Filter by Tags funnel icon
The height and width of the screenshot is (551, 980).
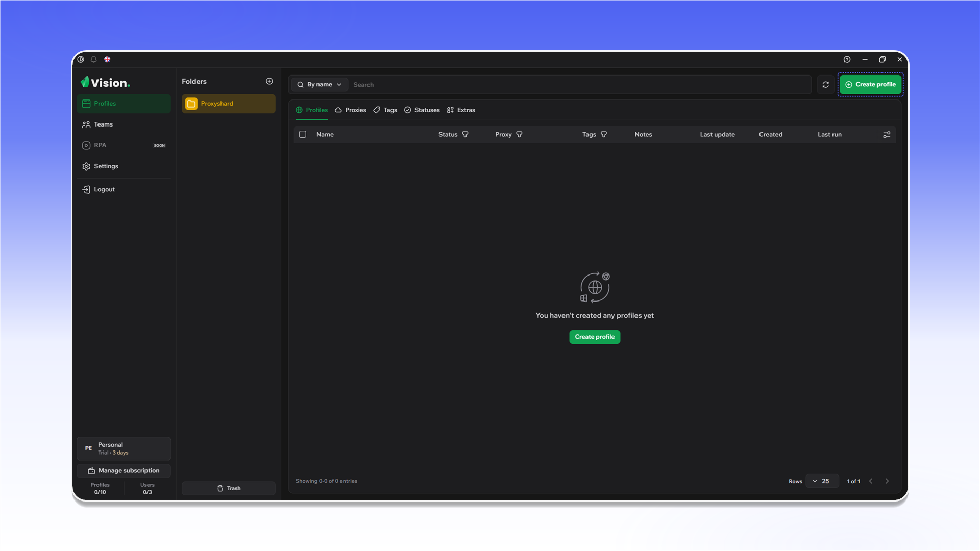point(604,135)
